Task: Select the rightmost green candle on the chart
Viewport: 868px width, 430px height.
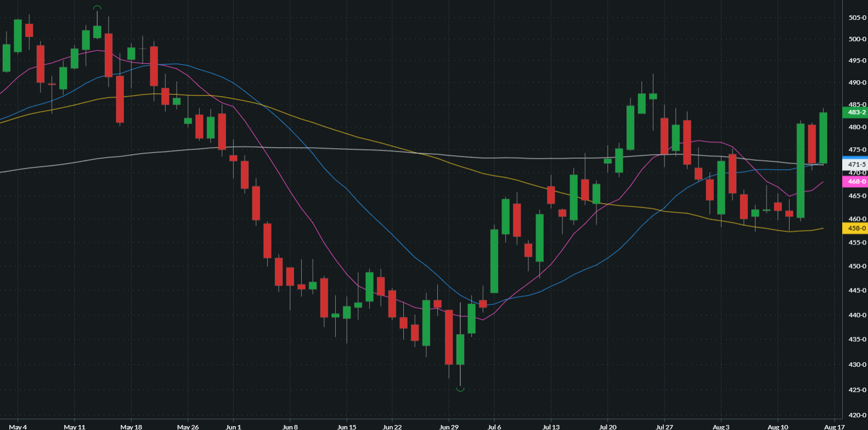Action: 823,138
